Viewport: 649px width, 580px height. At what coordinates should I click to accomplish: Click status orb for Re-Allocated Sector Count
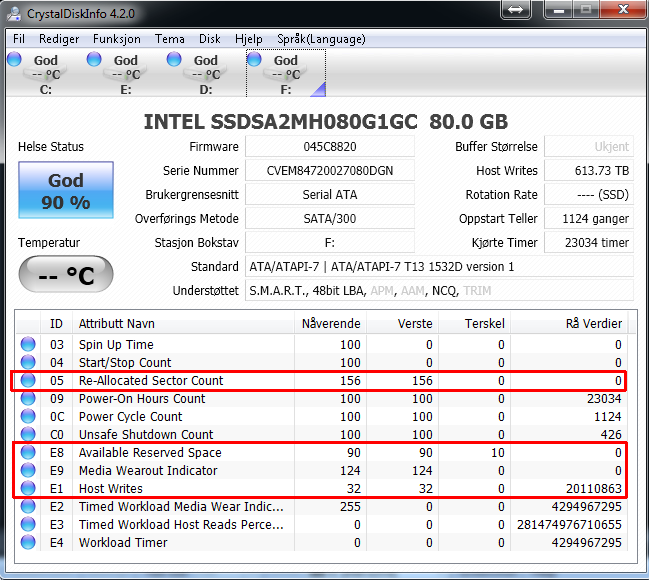[28, 380]
